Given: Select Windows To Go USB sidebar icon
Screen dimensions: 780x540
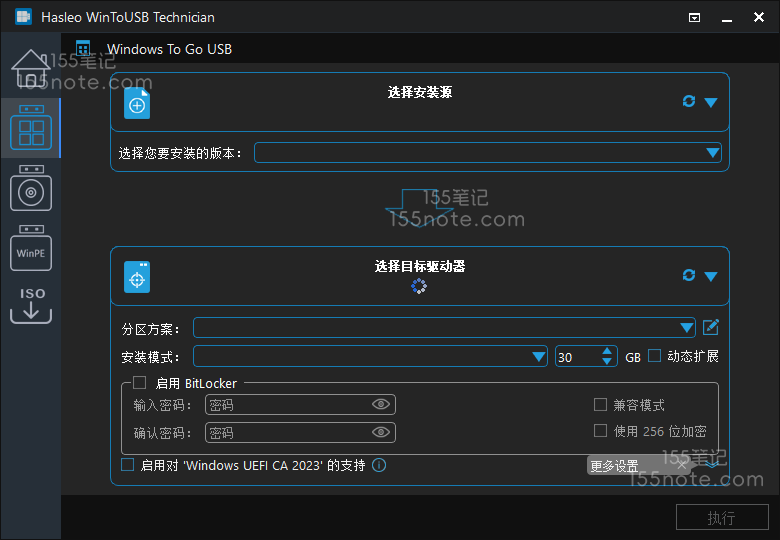Looking at the screenshot, I should (30, 128).
